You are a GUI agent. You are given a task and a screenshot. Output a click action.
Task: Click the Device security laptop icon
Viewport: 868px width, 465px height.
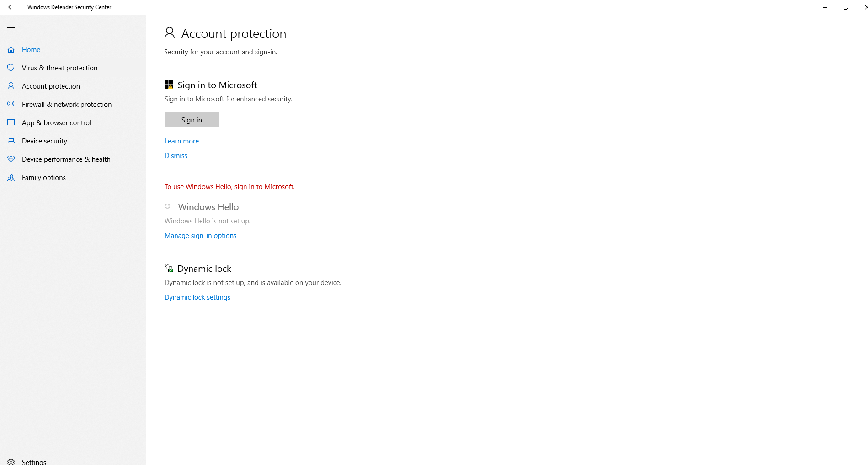tap(11, 141)
